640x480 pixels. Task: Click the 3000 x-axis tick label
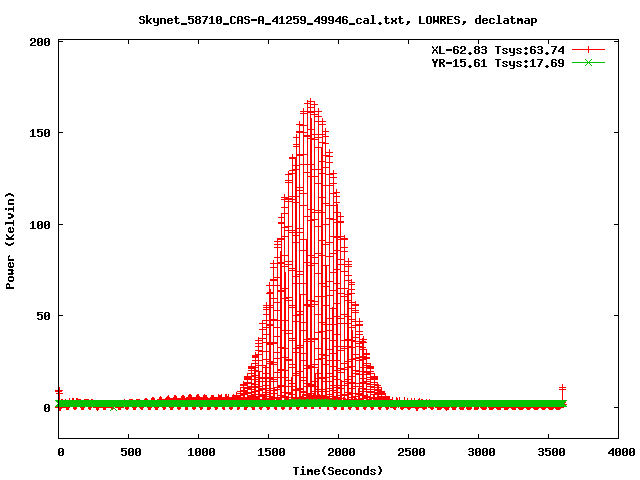(481, 452)
